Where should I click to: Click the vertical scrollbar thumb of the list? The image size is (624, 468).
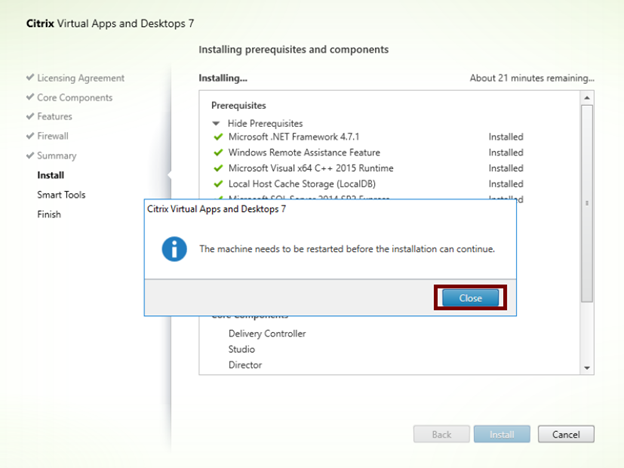coord(587,203)
